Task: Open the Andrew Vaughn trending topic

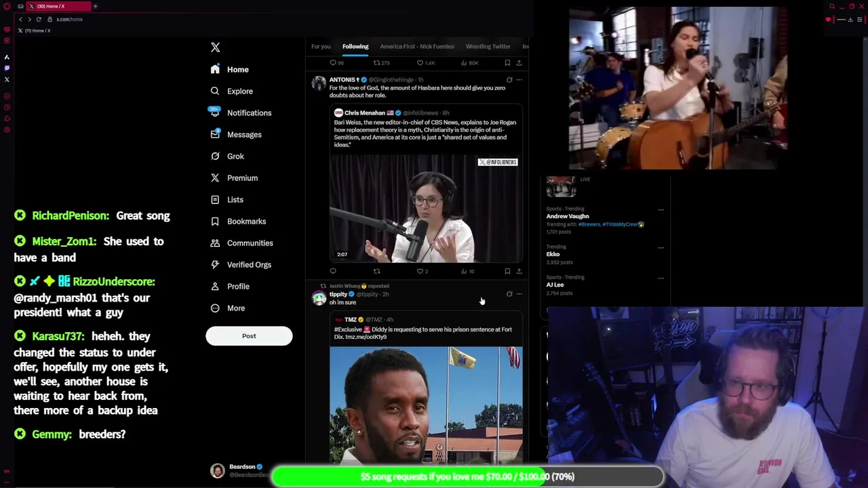Action: pos(568,216)
